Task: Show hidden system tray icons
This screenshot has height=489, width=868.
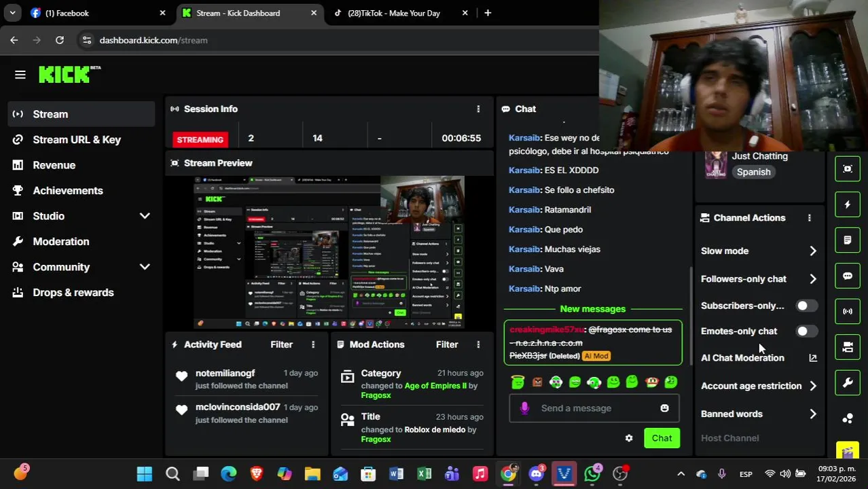Action: pyautogui.click(x=681, y=474)
